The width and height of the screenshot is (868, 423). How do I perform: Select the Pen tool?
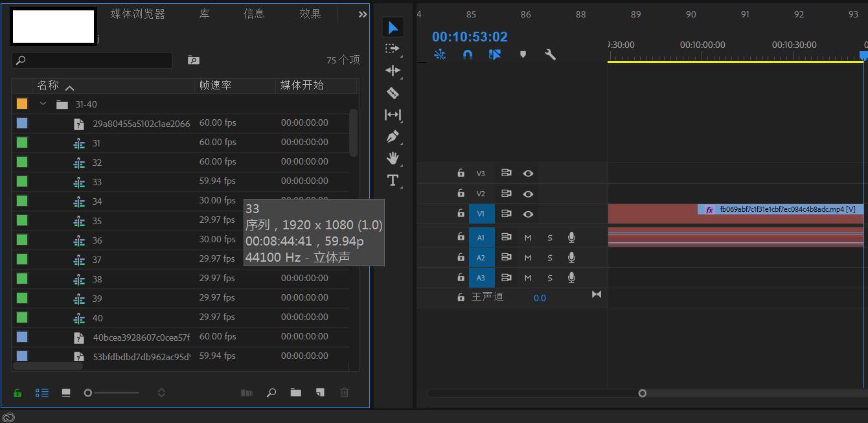click(x=393, y=137)
